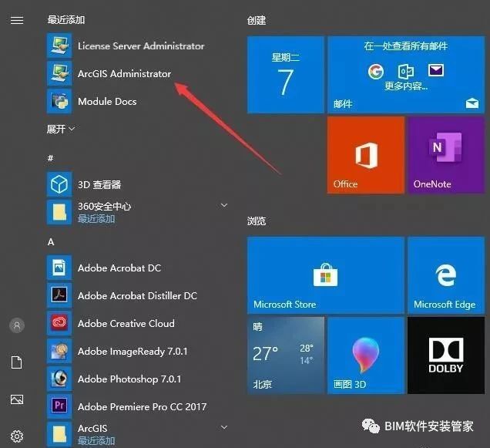Image resolution: width=490 pixels, height=448 pixels.
Task: Click the Adobe Acrobat Distiller DC icon
Action: click(59, 295)
